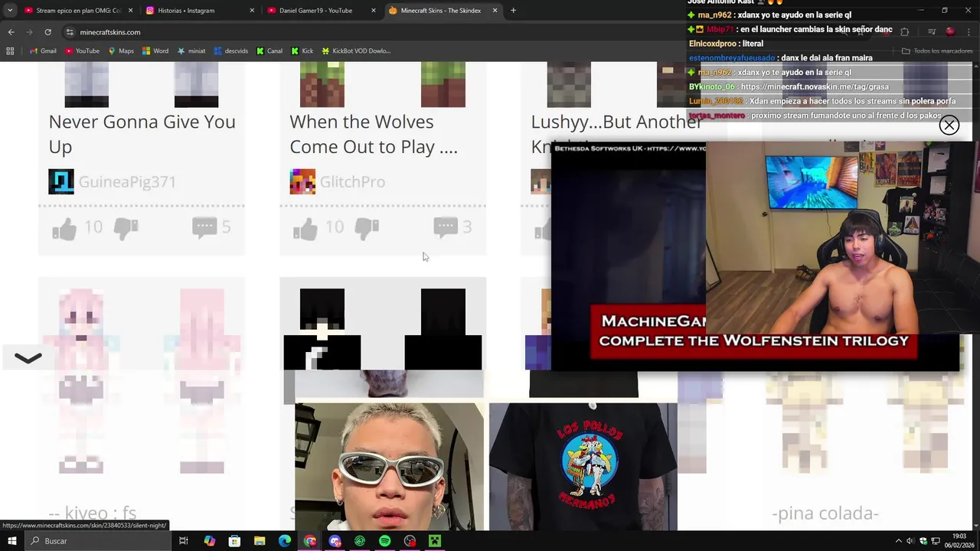Open the Windows Start menu
This screenshot has width=980, height=551.
pos(11,541)
